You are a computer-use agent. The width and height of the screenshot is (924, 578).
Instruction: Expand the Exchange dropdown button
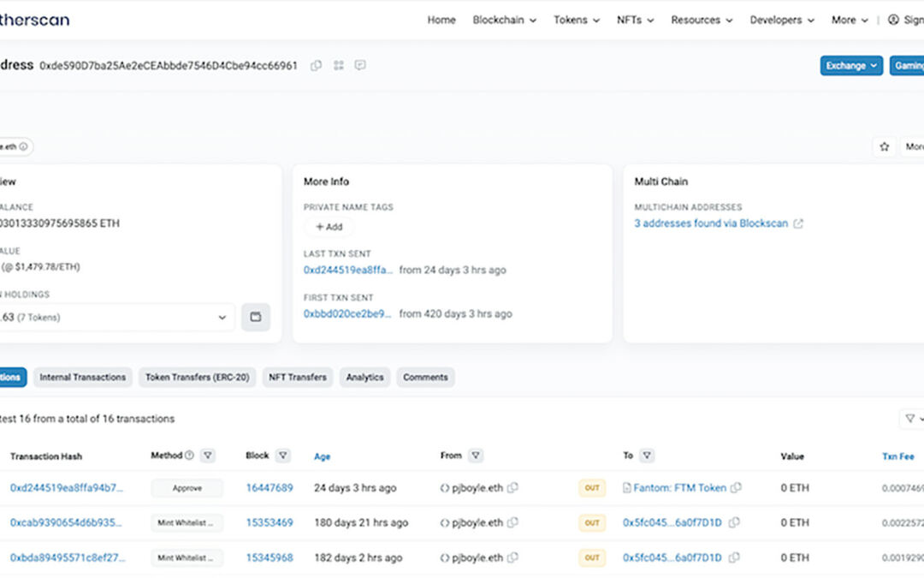(851, 65)
